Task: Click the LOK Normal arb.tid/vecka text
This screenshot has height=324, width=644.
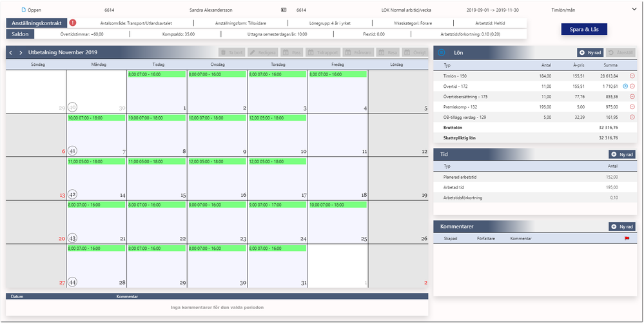Action: tap(406, 10)
